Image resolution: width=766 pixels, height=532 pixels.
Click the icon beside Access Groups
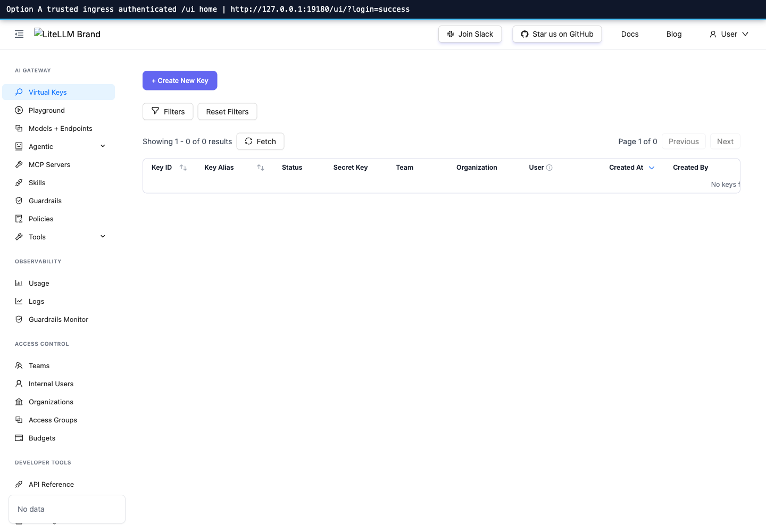click(19, 420)
